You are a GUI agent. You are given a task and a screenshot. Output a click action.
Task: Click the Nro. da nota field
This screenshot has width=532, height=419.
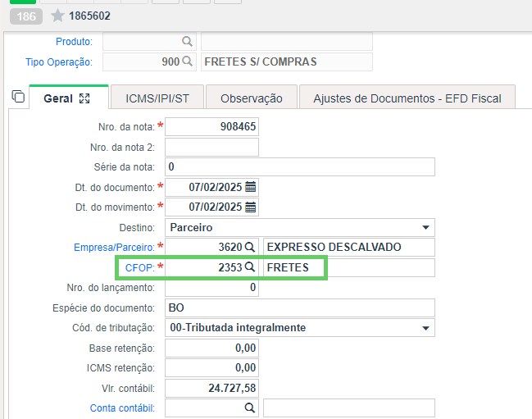click(211, 126)
